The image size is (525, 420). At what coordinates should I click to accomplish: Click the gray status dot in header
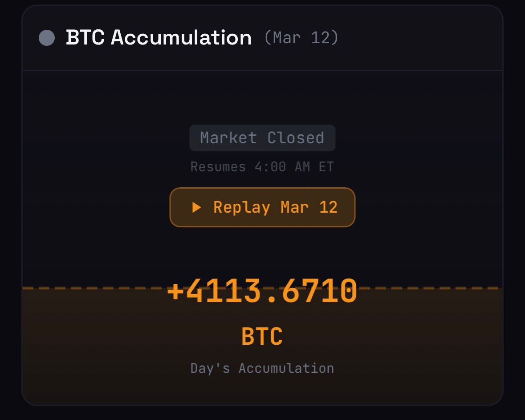47,38
